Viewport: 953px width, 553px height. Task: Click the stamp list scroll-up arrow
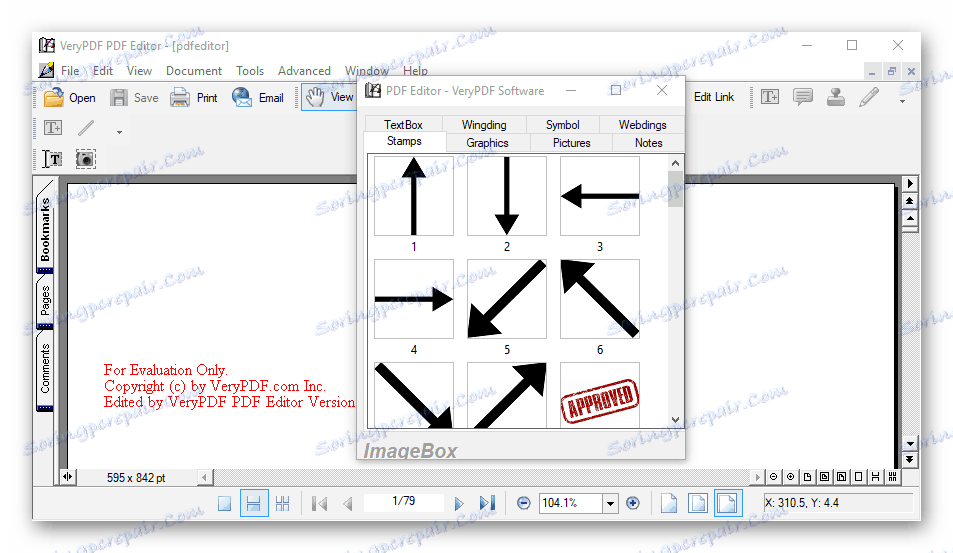click(675, 163)
